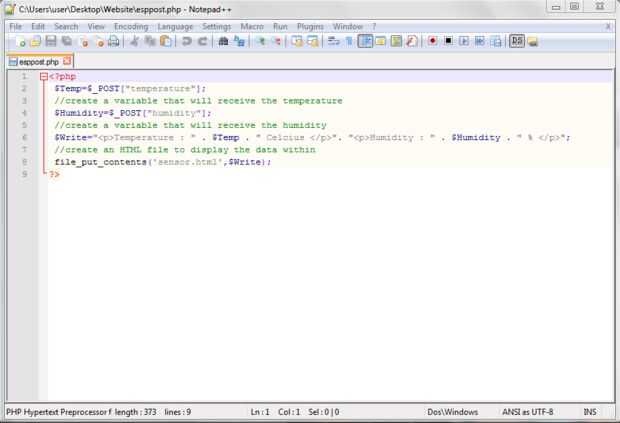Click 'Ln : 1' status bar field

[x=260, y=412]
